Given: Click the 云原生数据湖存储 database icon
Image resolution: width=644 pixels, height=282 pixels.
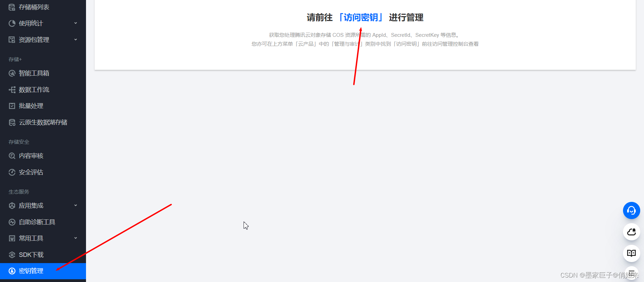Looking at the screenshot, I should coord(12,122).
